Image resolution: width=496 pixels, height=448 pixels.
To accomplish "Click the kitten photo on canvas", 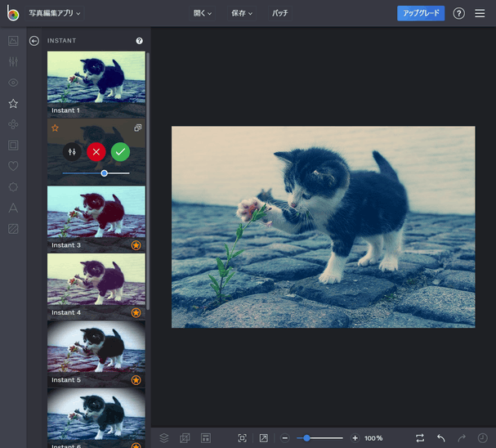I will 323,226.
